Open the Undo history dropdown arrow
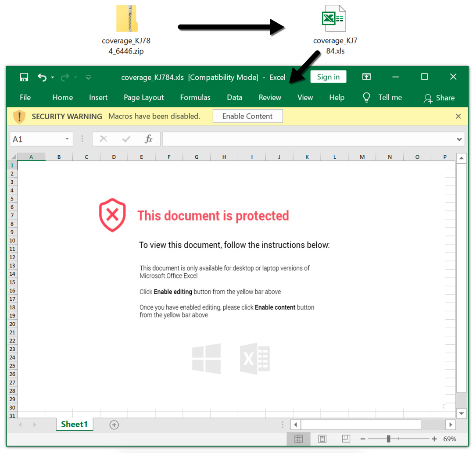 (53, 77)
